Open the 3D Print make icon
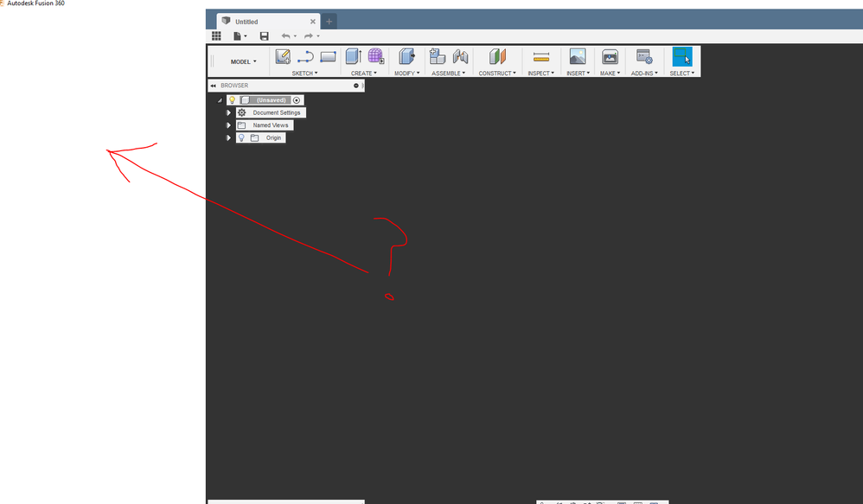This screenshot has width=863, height=504. click(610, 57)
